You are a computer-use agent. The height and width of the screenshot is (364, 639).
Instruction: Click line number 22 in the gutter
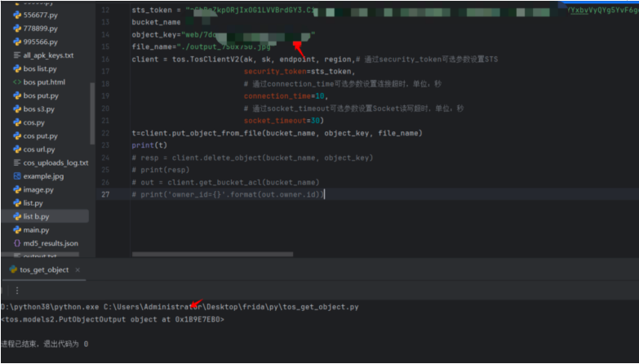(105, 133)
